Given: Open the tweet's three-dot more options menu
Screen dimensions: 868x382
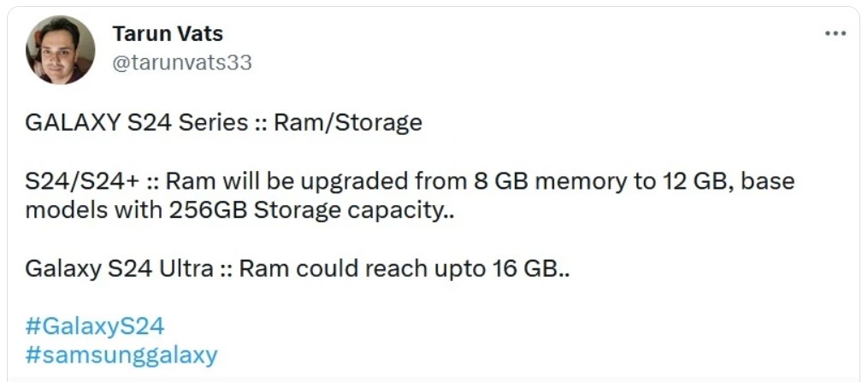Looking at the screenshot, I should tap(836, 33).
